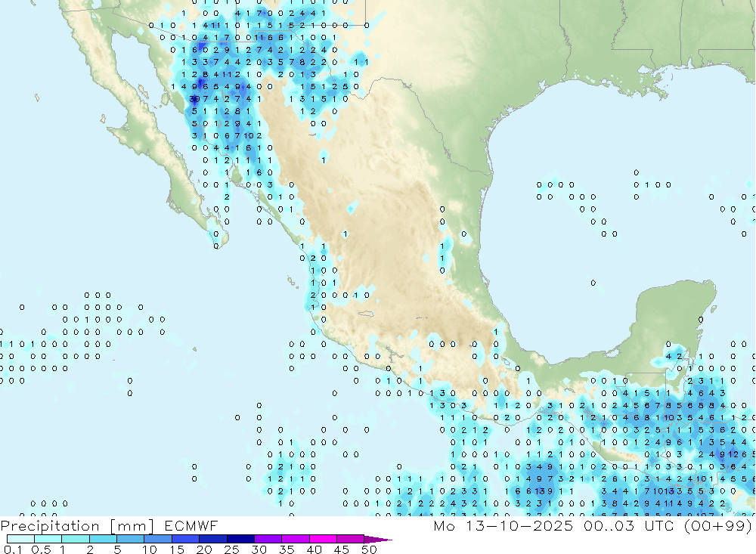Click the 20–25 mm legend color swatch
This screenshot has width=756, height=554.
213,539
